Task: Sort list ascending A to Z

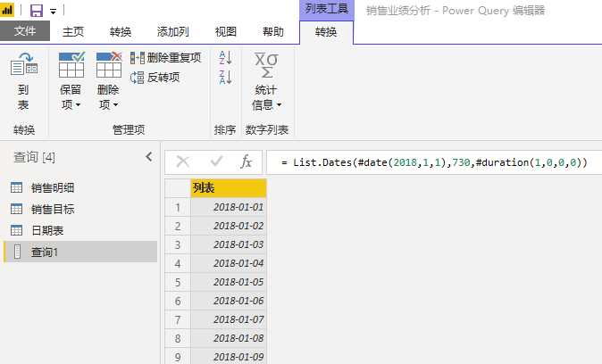Action: pyautogui.click(x=225, y=58)
